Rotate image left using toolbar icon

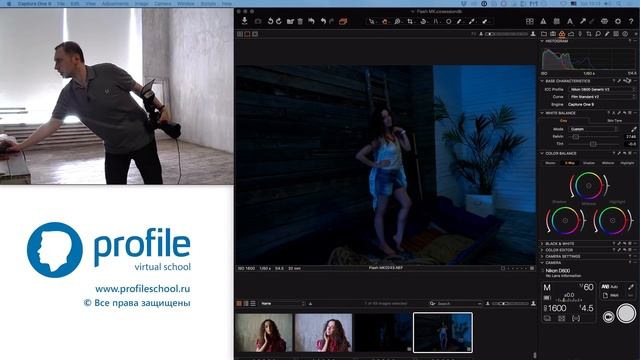click(x=270, y=21)
